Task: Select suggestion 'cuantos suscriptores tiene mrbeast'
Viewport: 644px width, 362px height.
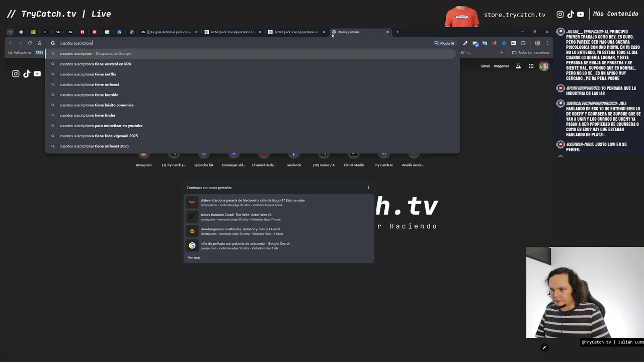Action: click(251, 84)
